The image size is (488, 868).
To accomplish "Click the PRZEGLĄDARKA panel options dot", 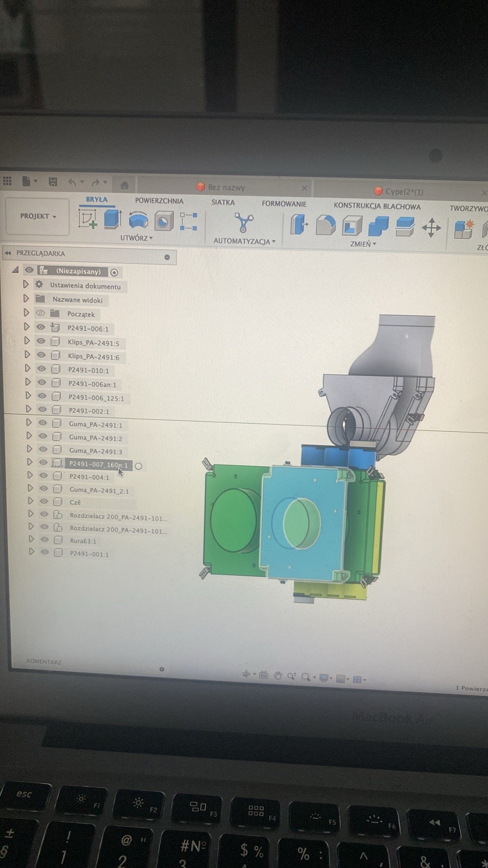I will [167, 257].
